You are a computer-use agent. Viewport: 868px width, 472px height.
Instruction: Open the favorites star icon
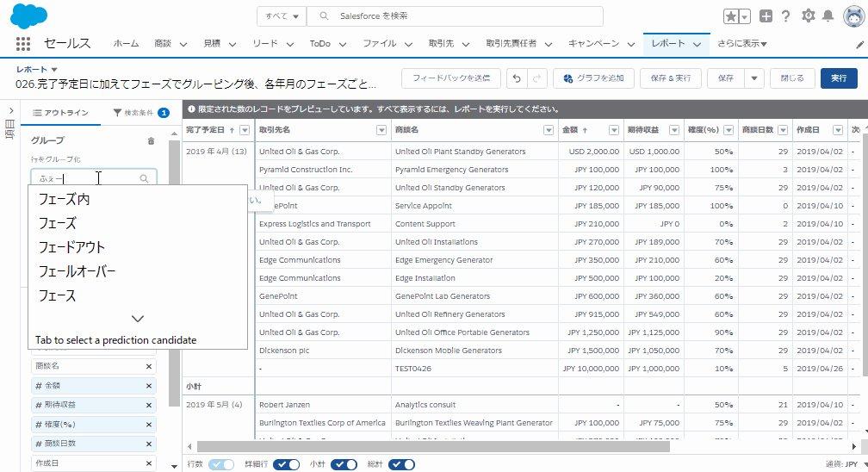click(731, 16)
